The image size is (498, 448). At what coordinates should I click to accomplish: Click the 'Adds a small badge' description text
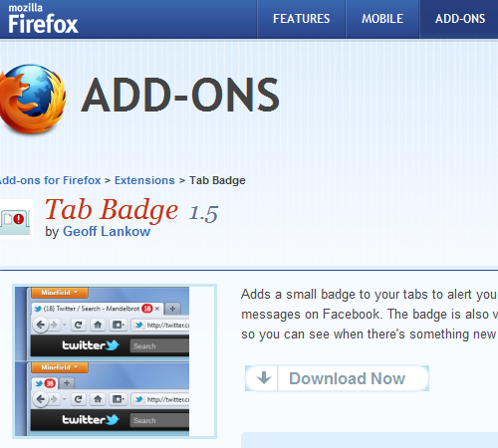(370, 314)
